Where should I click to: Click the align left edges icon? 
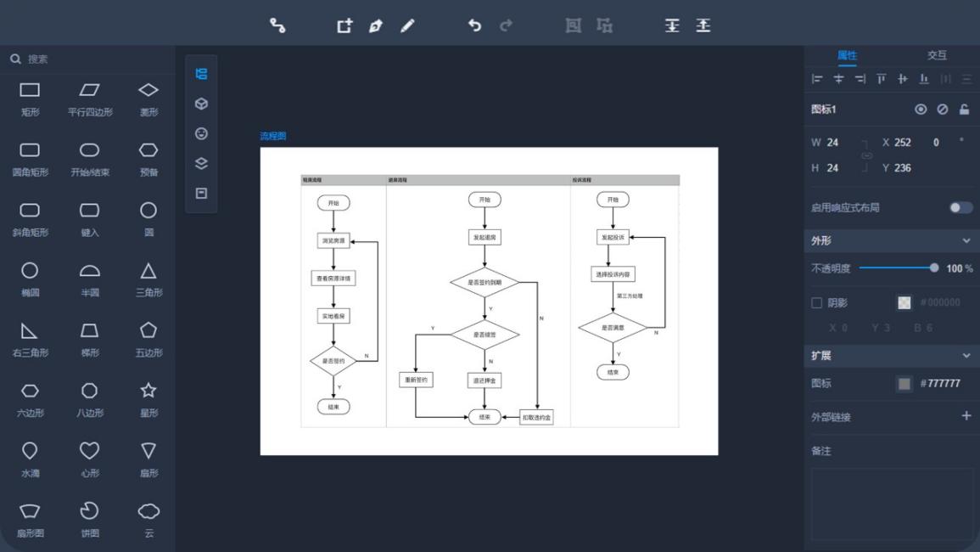coord(817,79)
